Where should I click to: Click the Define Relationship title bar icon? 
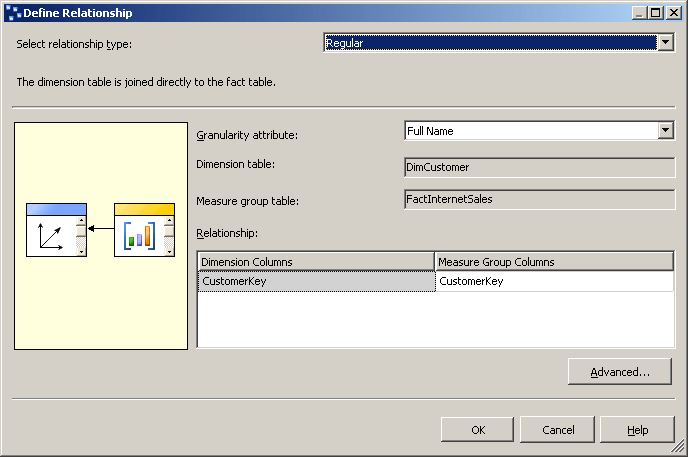[x=11, y=13]
